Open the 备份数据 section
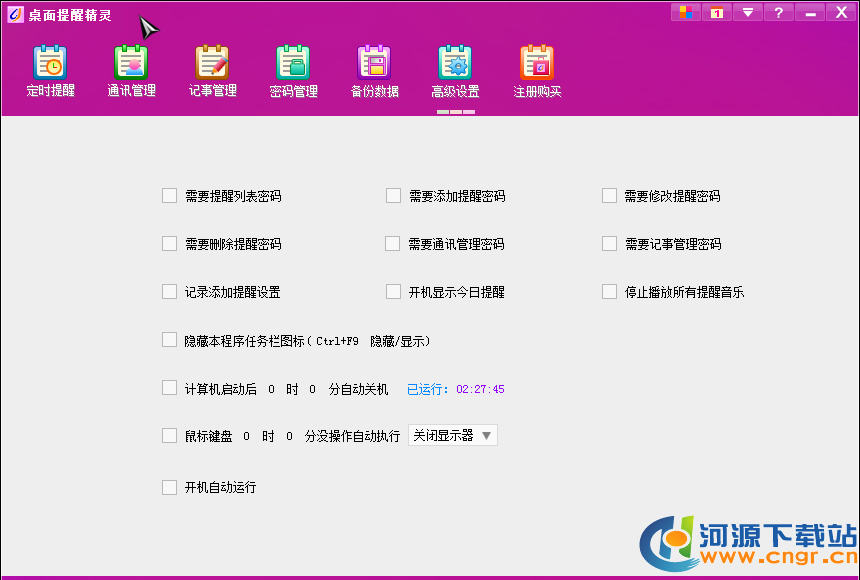Screen dimensions: 860x580 [x=375, y=71]
